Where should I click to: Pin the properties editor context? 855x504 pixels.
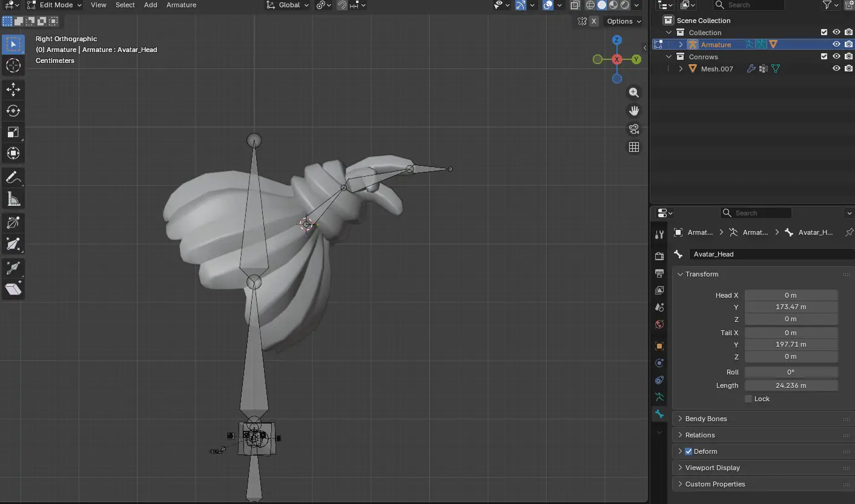849,232
